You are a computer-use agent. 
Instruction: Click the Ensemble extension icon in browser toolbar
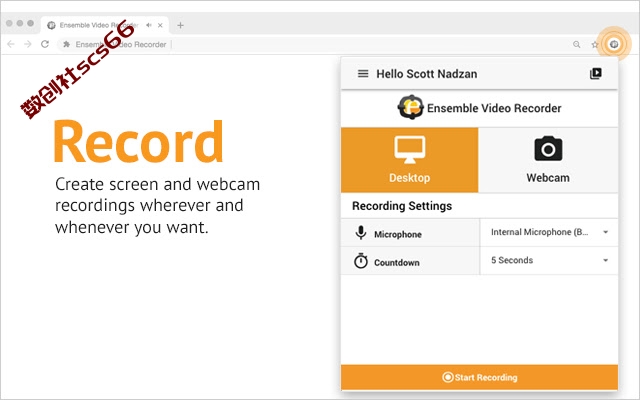coord(613,44)
